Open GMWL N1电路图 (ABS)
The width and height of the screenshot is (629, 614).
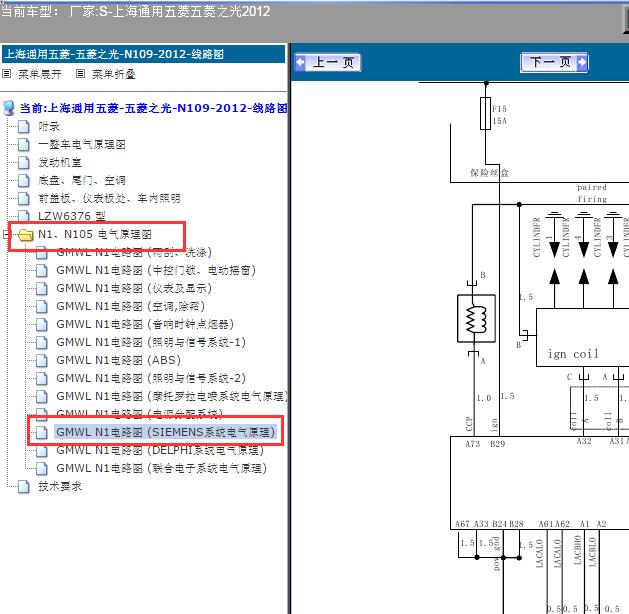coord(119,360)
